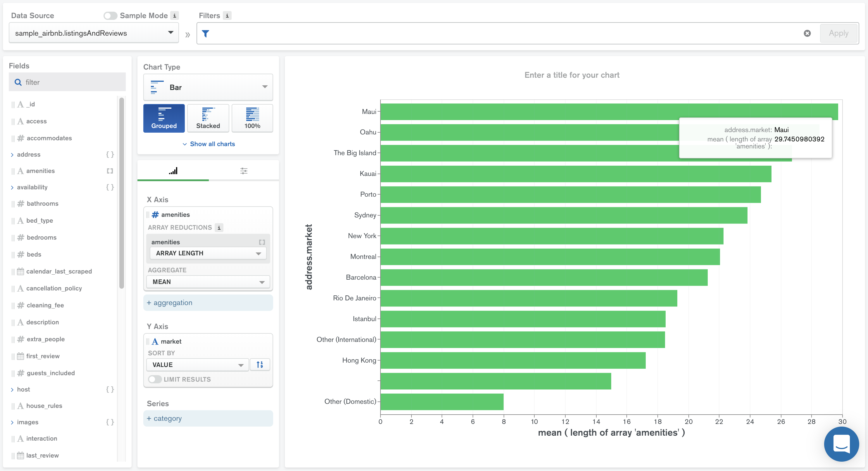
Task: Select the 100% stacked chart option
Action: coord(252,118)
